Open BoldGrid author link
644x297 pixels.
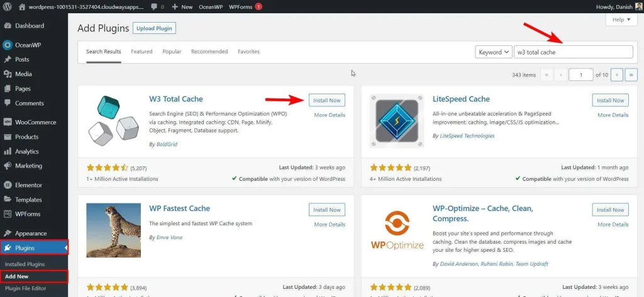(167, 144)
